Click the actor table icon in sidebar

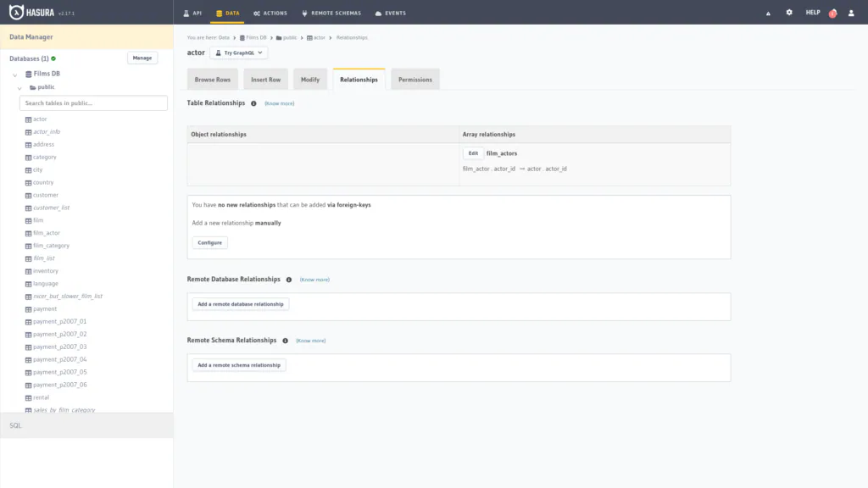pos(28,119)
